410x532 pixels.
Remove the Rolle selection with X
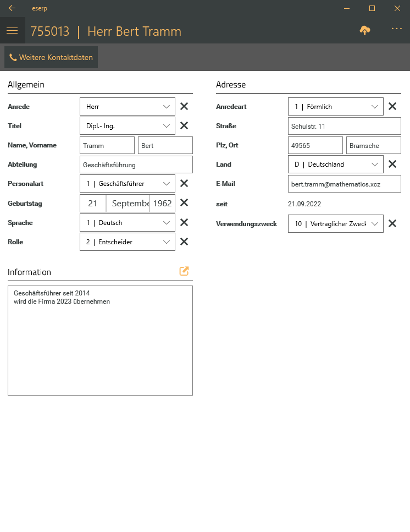tap(184, 242)
